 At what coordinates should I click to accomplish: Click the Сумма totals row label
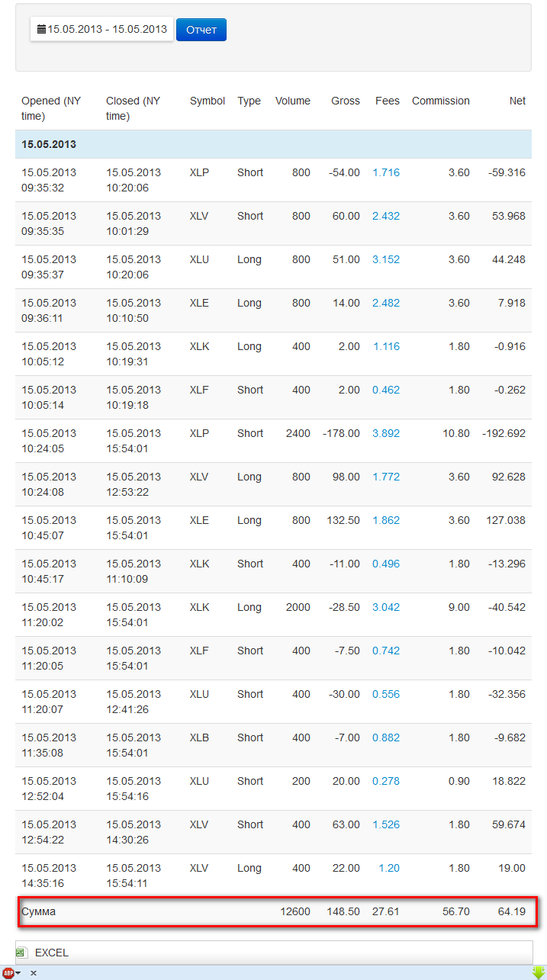[x=39, y=911]
